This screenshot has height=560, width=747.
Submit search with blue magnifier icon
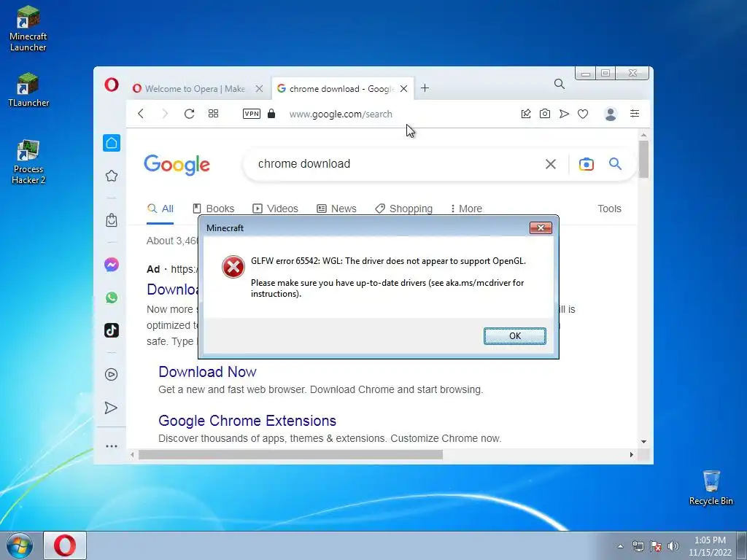(x=615, y=164)
